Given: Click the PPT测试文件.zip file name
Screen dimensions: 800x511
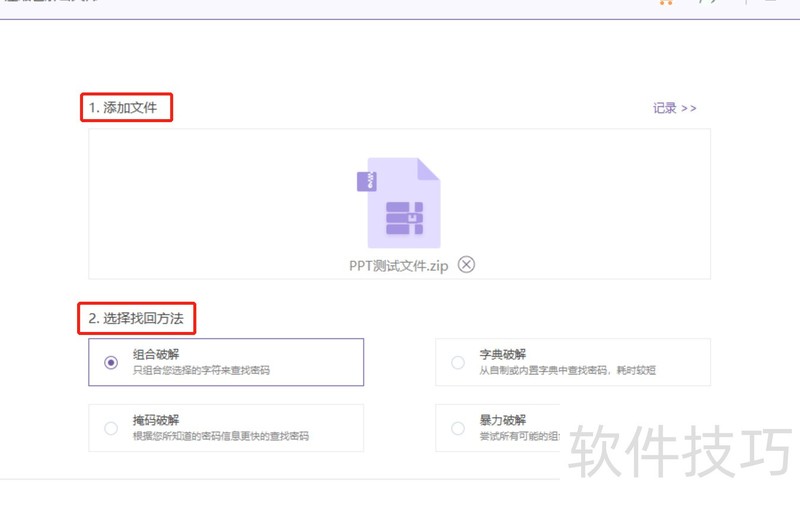Looking at the screenshot, I should tap(398, 266).
